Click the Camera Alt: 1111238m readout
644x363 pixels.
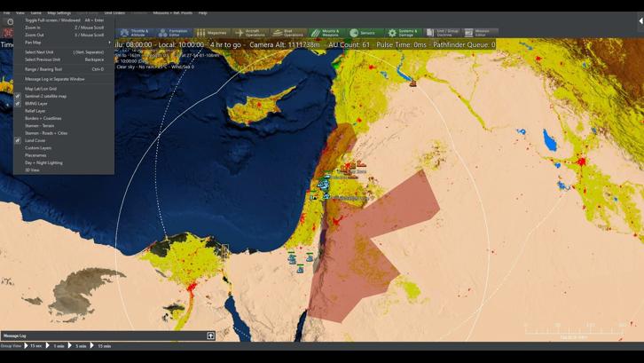(x=284, y=44)
